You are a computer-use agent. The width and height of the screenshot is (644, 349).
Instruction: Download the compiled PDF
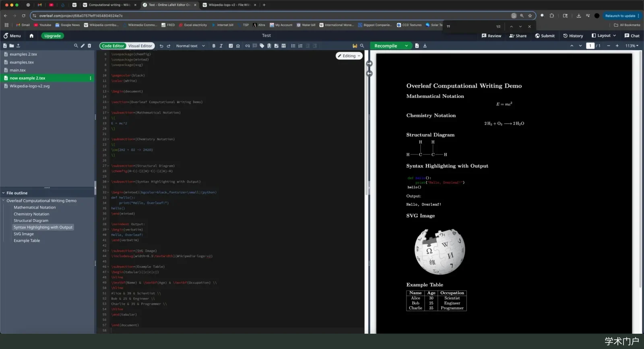point(425,46)
